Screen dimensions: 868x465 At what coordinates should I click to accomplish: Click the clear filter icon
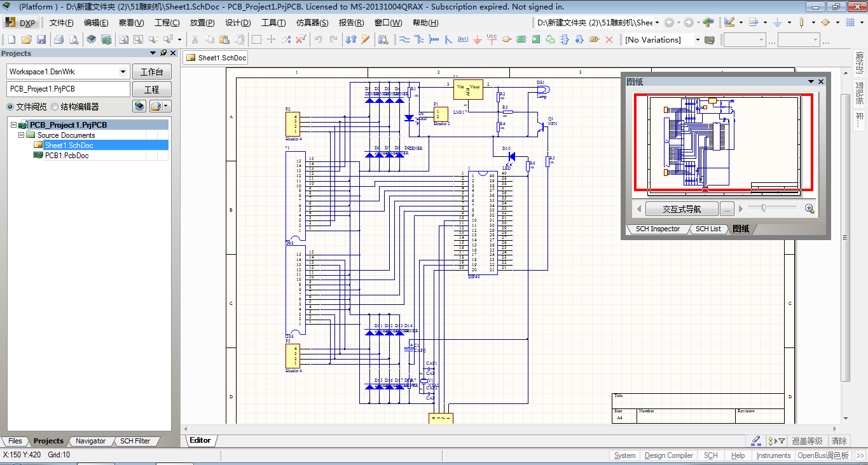click(x=301, y=39)
